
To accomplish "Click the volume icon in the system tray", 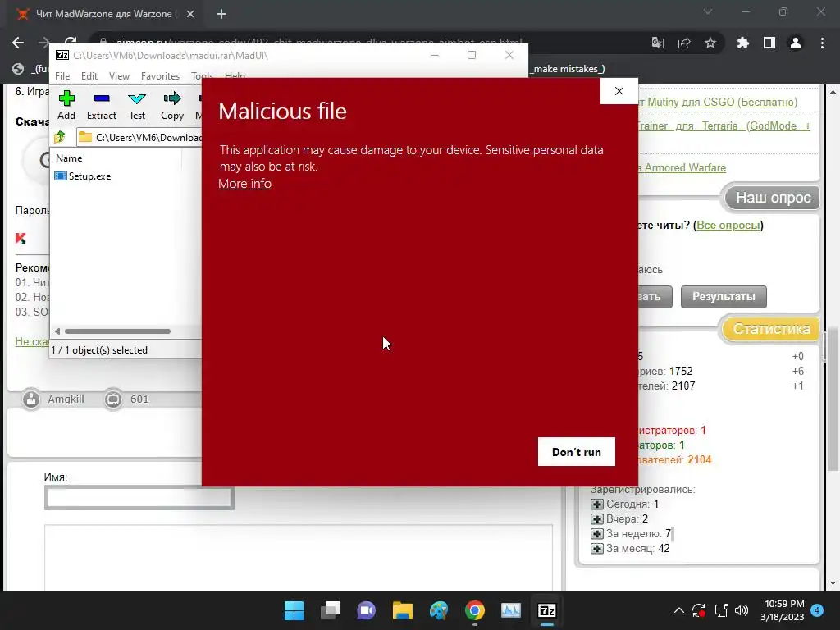I will pyautogui.click(x=742, y=610).
